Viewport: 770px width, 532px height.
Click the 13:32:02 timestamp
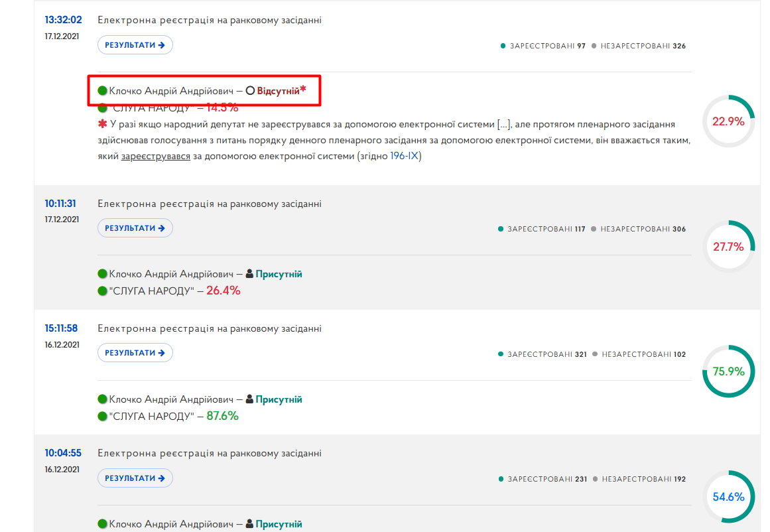64,20
